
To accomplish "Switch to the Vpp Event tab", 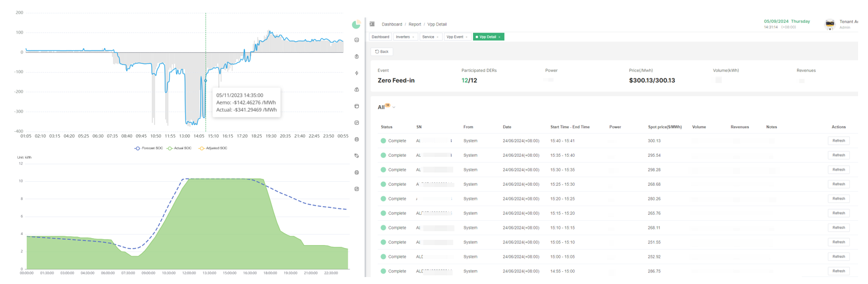I will click(457, 37).
